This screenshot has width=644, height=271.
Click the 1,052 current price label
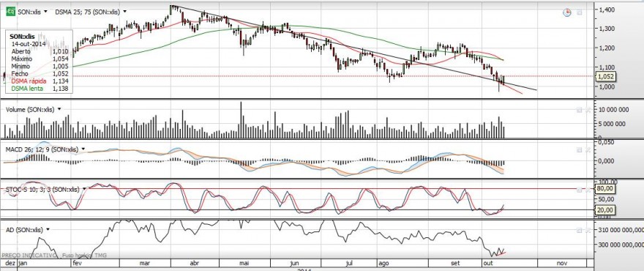pyautogui.click(x=605, y=76)
